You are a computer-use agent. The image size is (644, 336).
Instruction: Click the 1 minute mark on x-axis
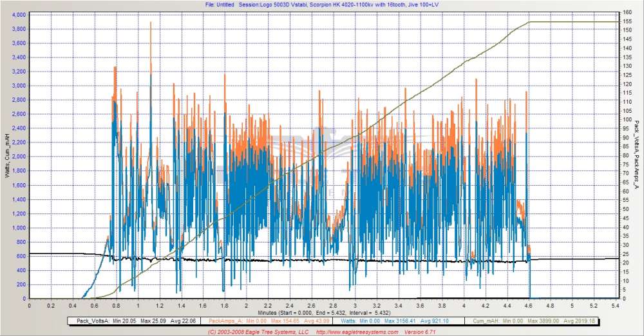tap(138, 305)
